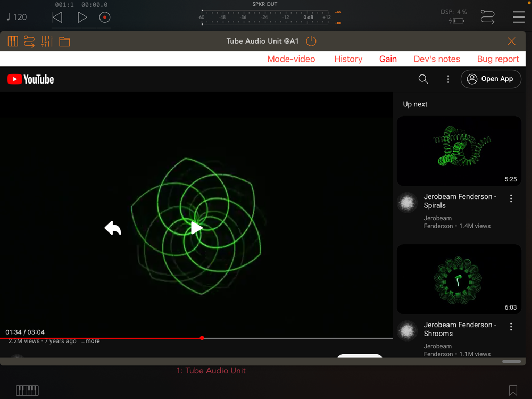Go to YouTube home via logo
The width and height of the screenshot is (532, 399).
[x=30, y=79]
